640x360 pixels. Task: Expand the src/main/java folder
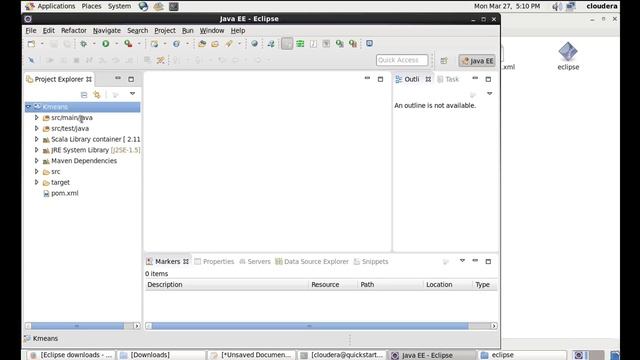click(x=36, y=118)
